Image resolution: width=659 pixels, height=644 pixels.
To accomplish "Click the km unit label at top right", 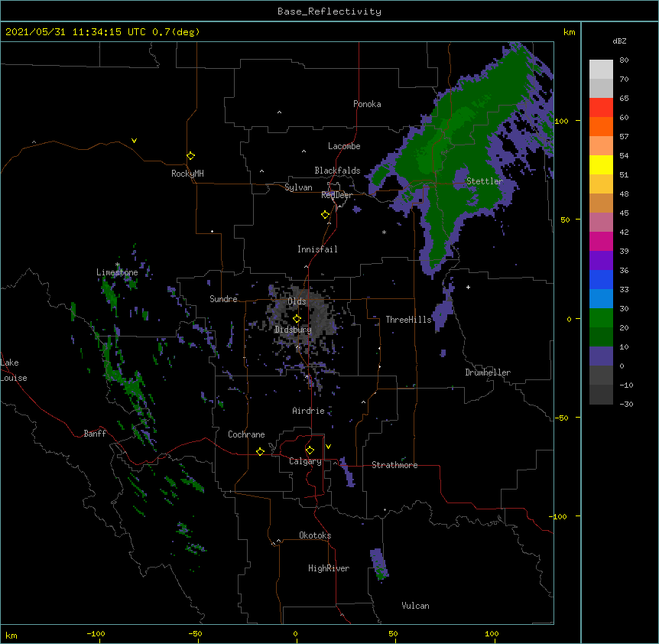I will coord(570,32).
